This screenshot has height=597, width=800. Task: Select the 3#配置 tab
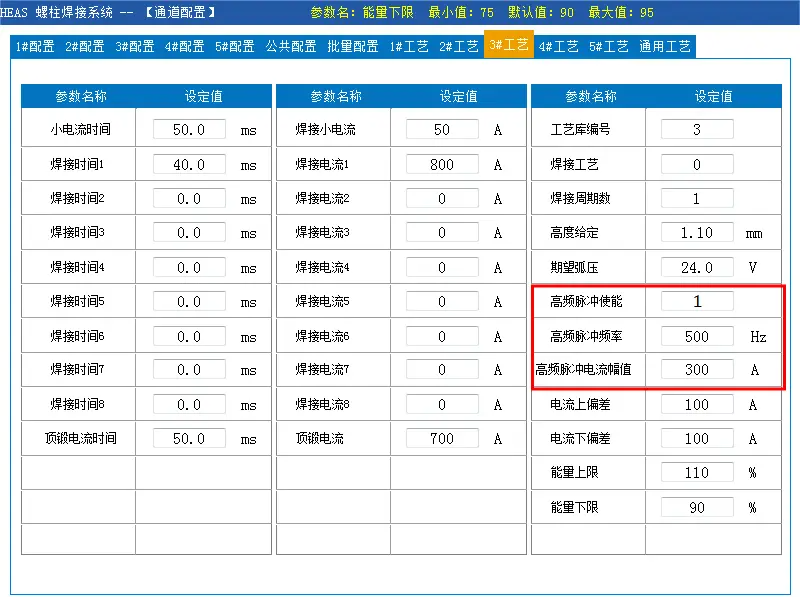[x=135, y=46]
